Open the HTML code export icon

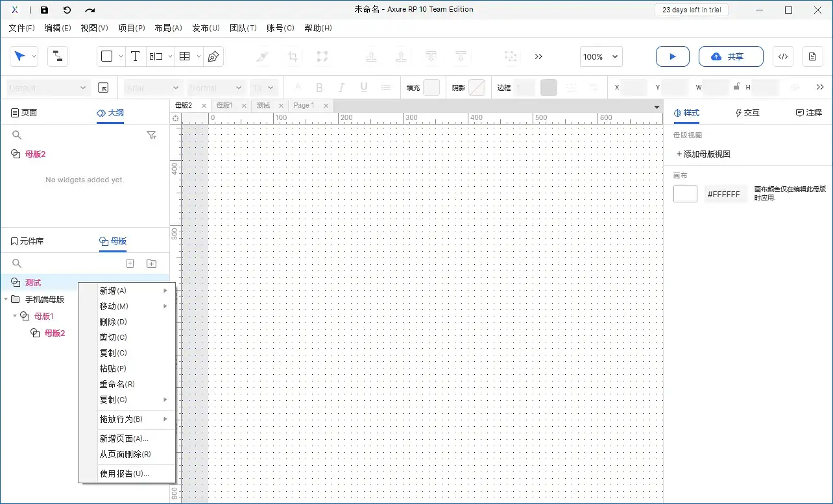tap(782, 56)
